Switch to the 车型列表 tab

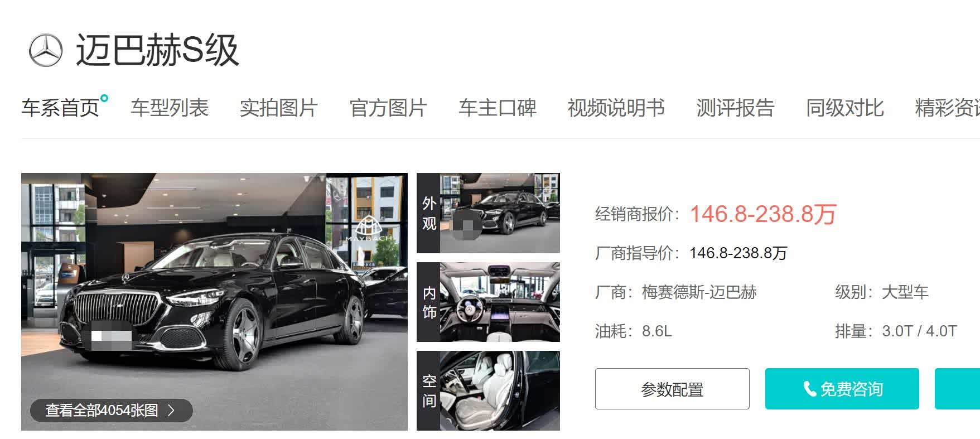170,108
